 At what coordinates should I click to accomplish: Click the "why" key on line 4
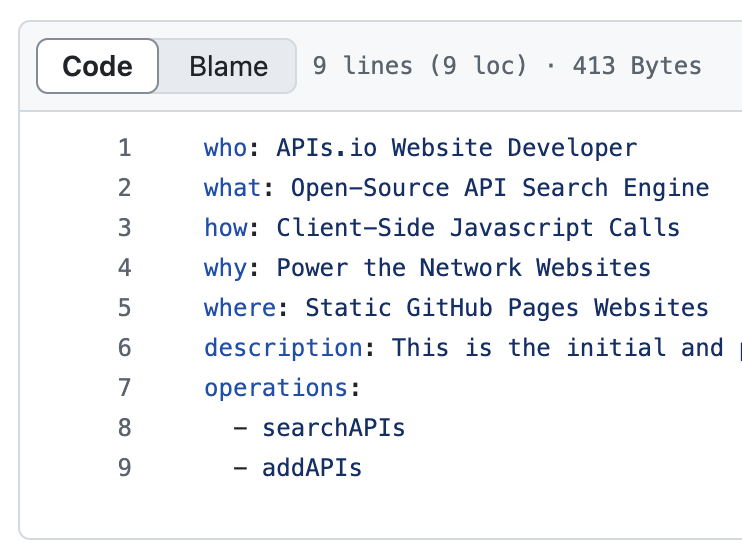[x=225, y=268]
